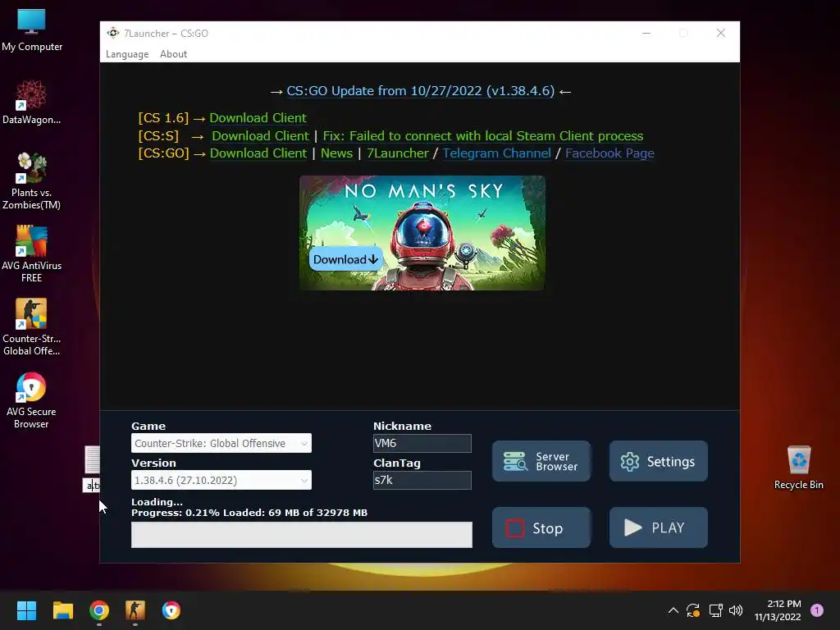Open the Fix: Failed to connect Steam link
Screen dimensions: 840x630
(x=482, y=135)
